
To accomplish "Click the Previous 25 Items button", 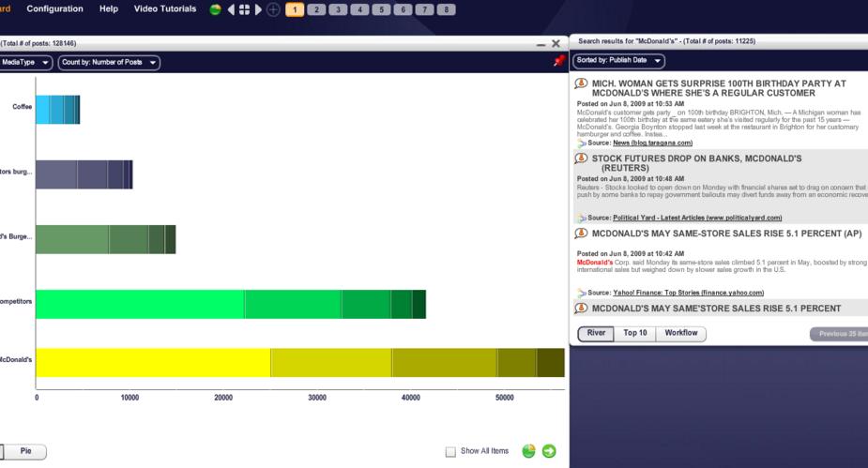I will point(839,334).
